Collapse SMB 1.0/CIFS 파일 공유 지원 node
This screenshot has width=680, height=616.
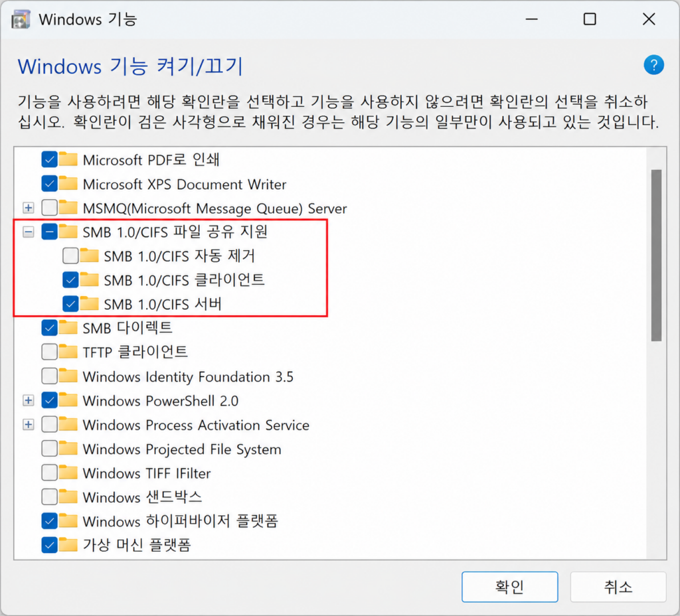pos(28,232)
